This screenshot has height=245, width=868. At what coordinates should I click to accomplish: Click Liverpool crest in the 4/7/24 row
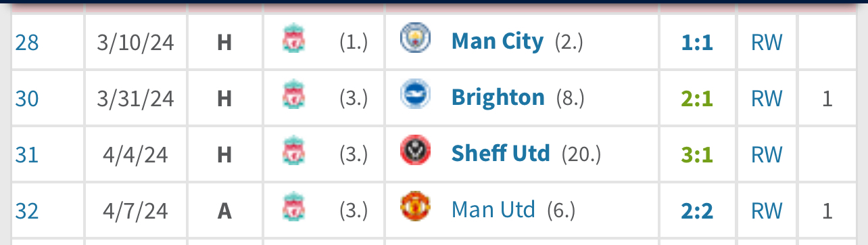294,208
